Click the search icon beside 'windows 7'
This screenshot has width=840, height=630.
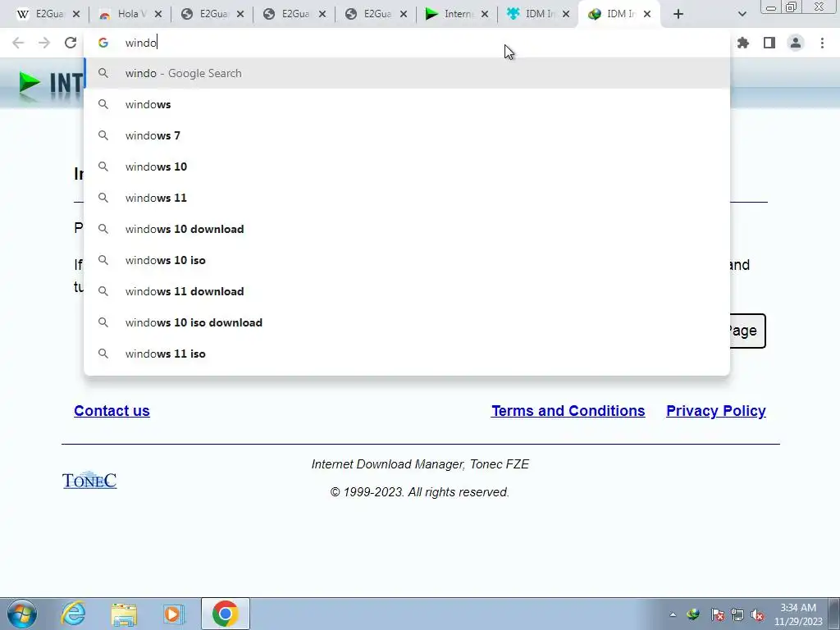[103, 135]
